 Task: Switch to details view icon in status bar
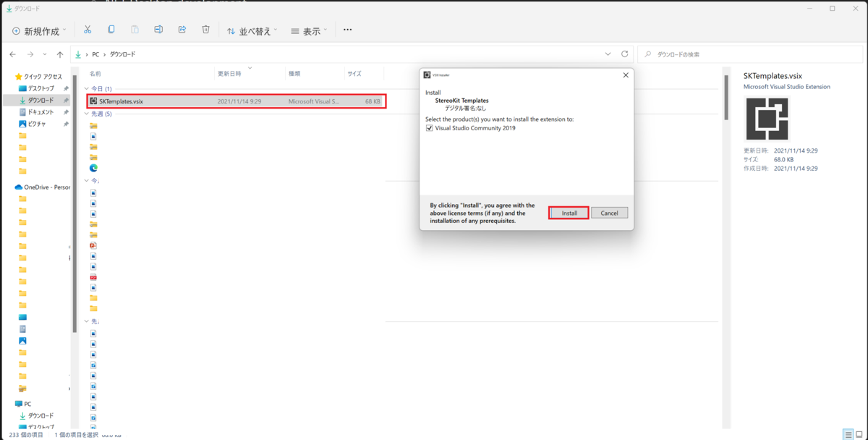point(848,434)
